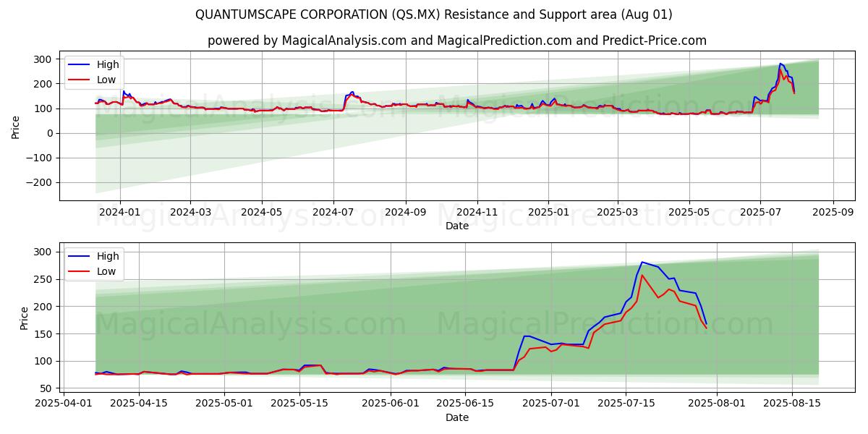Click the 0 price axis tick
The height and width of the screenshot is (434, 868).
[x=51, y=133]
